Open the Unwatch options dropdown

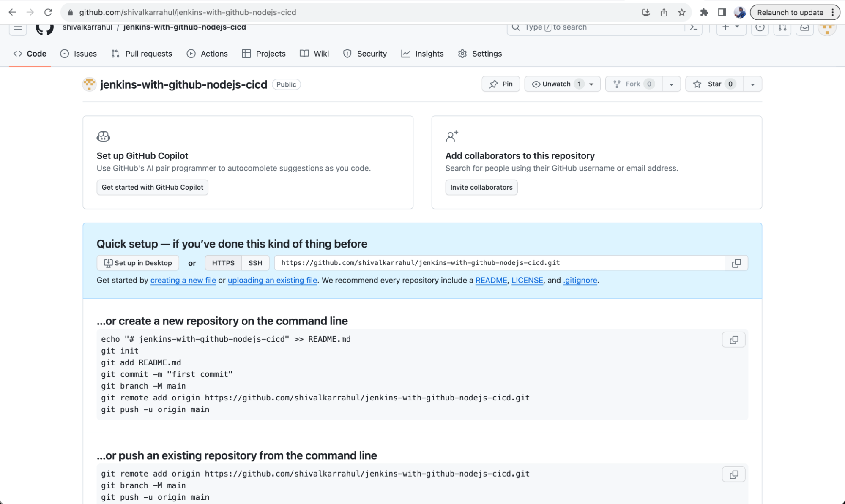point(592,84)
